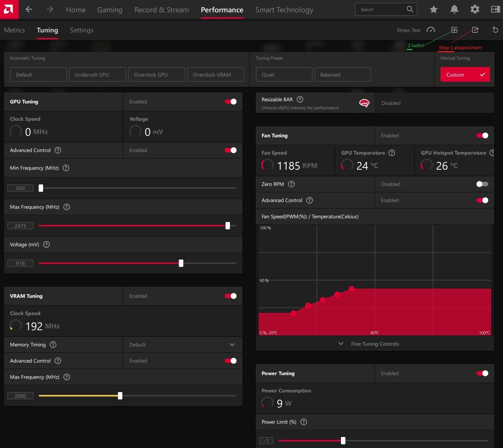This screenshot has height=448, width=503.
Task: Click the Power Limit slider handle
Action: [343, 441]
